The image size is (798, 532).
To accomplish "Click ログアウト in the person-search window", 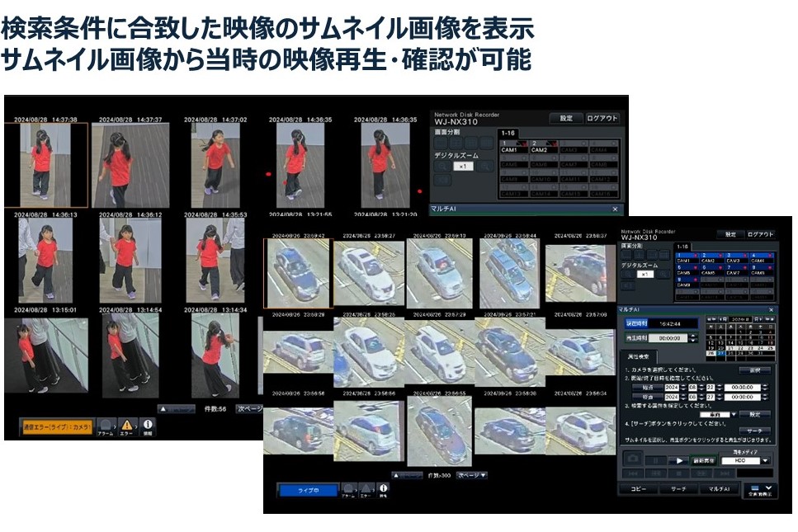I will pos(602,119).
